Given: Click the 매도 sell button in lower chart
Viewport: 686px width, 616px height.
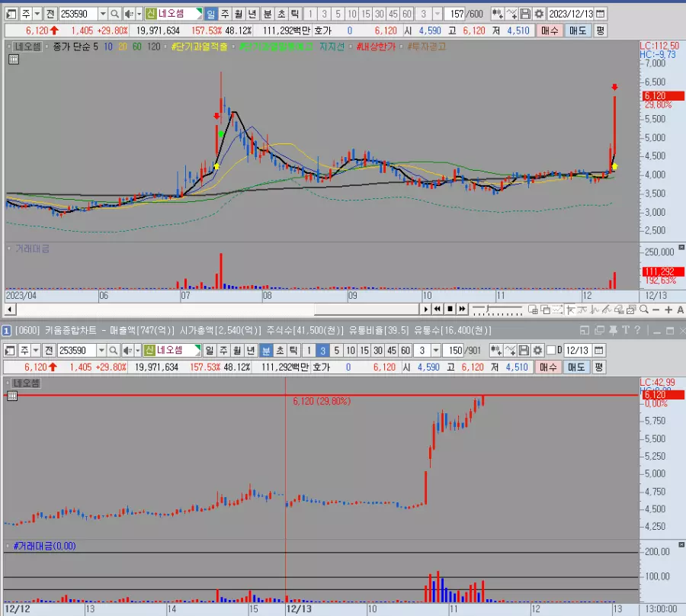Looking at the screenshot, I should pyautogui.click(x=576, y=367).
